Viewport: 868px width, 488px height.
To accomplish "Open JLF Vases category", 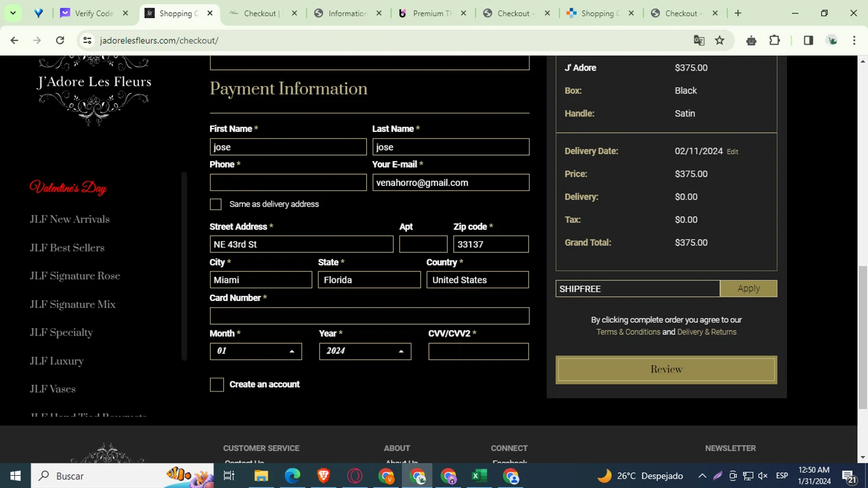I will click(53, 389).
